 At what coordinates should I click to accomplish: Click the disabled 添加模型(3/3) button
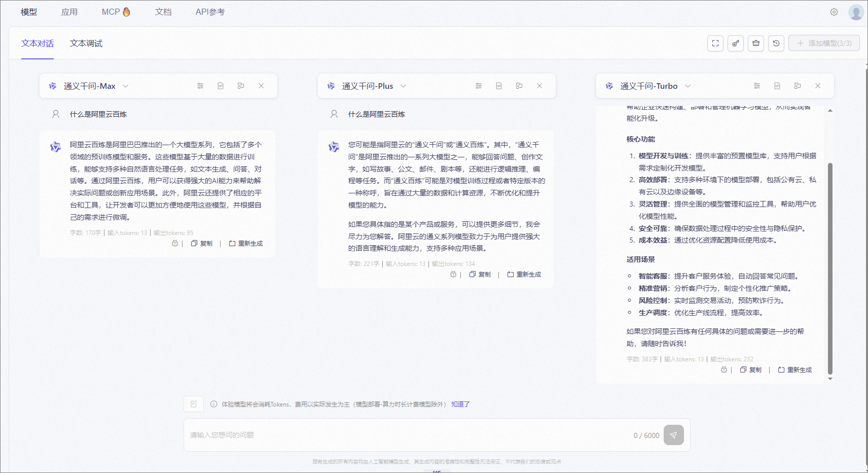point(824,43)
